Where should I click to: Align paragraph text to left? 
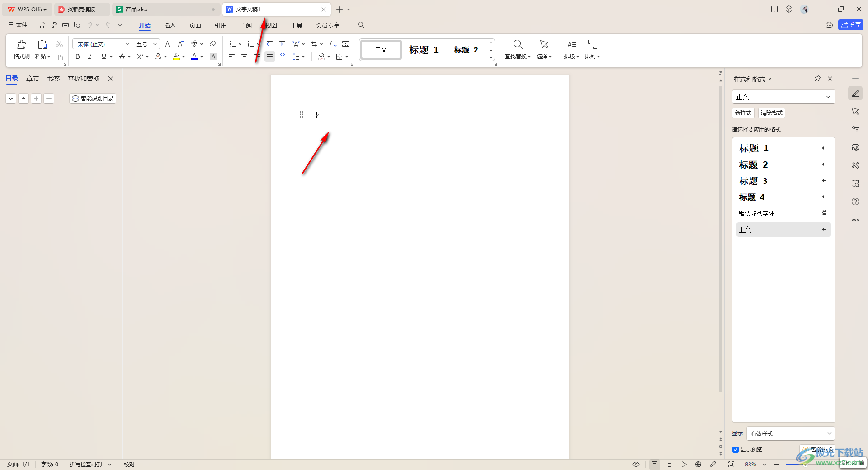(x=231, y=56)
